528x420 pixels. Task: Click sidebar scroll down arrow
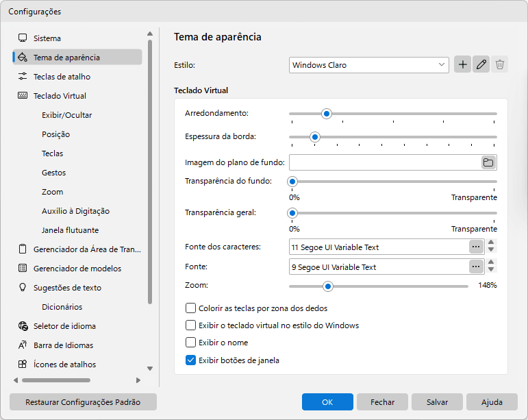click(x=150, y=369)
